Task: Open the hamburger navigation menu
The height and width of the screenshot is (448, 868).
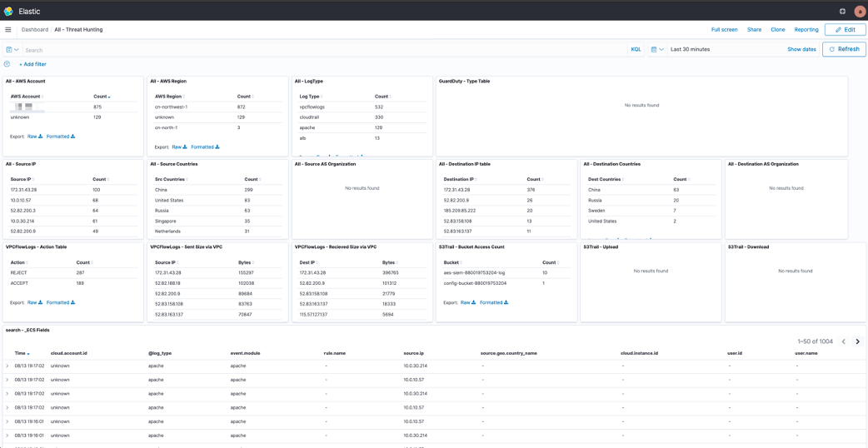Action: (7, 29)
